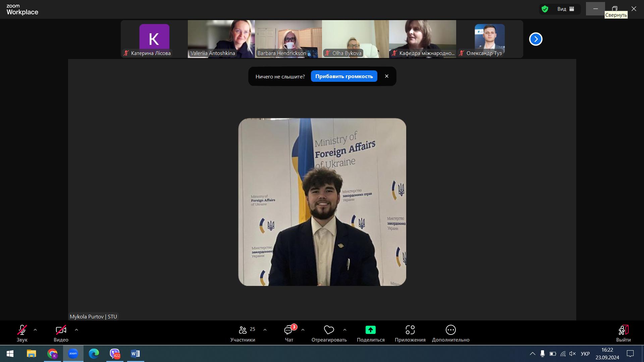
Task: Open Google Chrome from the taskbar
Action: pyautogui.click(x=52, y=354)
